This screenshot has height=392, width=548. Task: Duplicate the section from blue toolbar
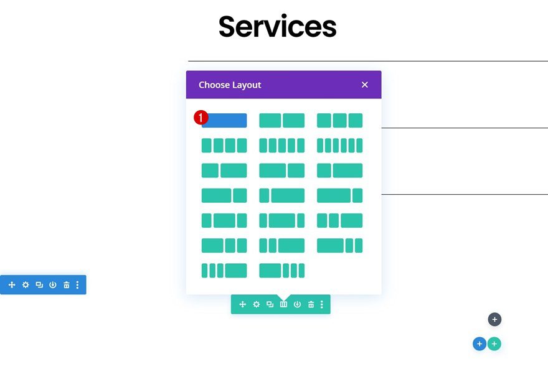(x=39, y=285)
